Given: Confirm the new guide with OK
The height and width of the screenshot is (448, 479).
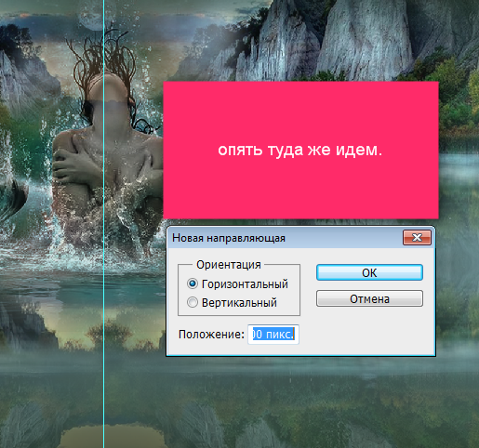Looking at the screenshot, I should [x=369, y=272].
